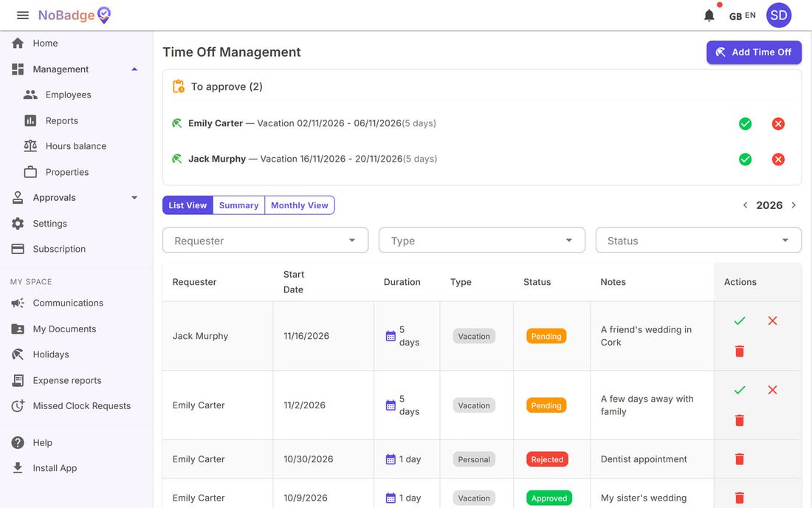Open the notifications bell
Screen dimensions: 812x508
point(709,16)
